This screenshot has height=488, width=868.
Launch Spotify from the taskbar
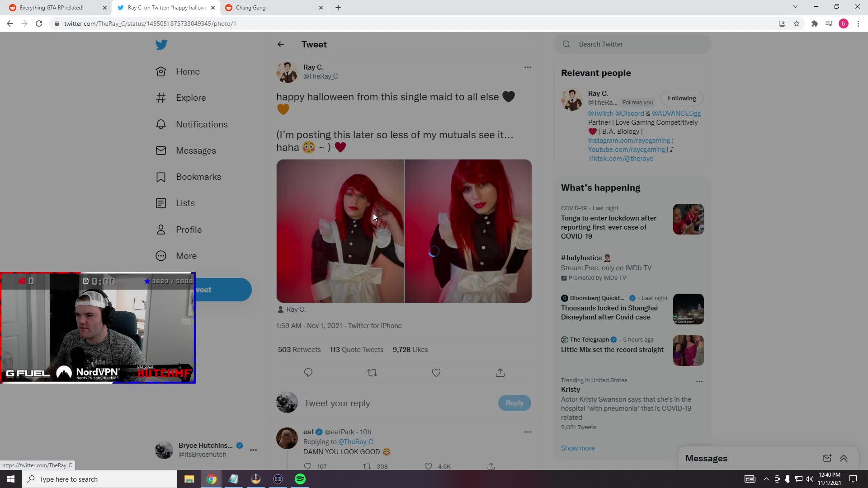click(300, 479)
